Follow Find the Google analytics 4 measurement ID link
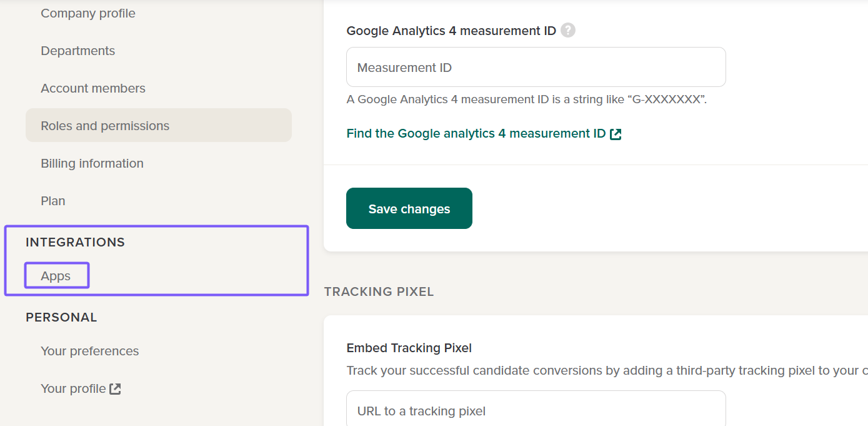This screenshot has height=426, width=868. click(476, 133)
